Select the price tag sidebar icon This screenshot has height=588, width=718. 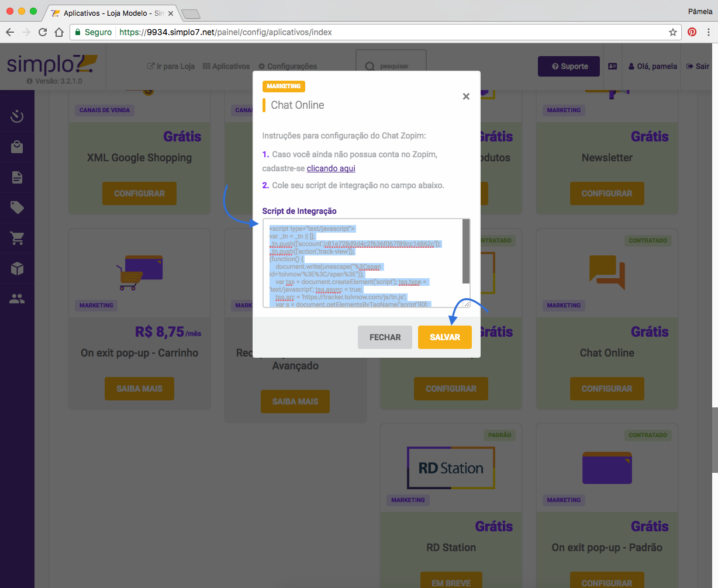click(x=17, y=207)
